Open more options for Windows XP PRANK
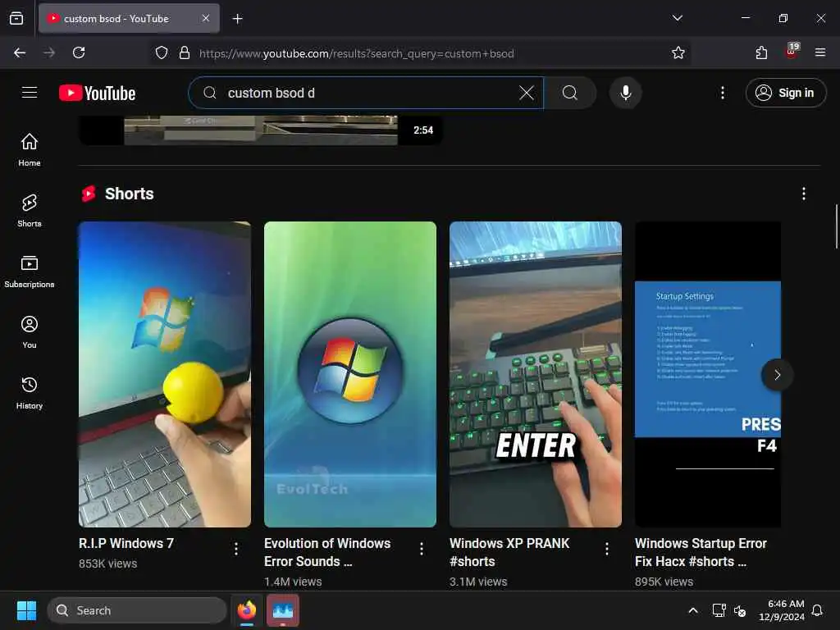Image resolution: width=840 pixels, height=630 pixels. (x=606, y=548)
